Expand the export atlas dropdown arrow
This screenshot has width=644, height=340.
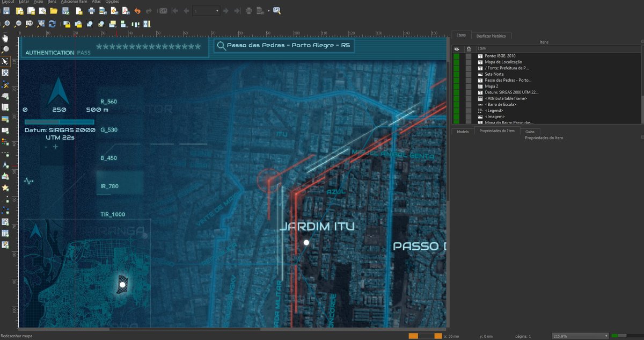point(268,11)
